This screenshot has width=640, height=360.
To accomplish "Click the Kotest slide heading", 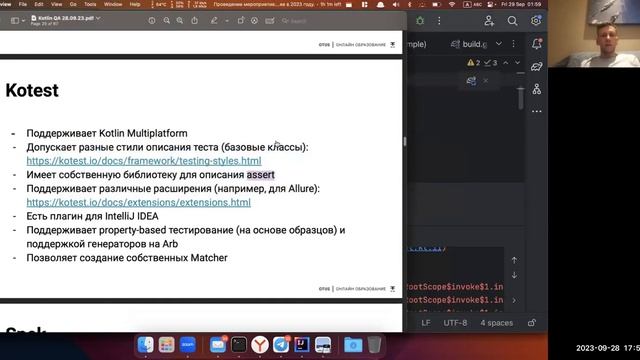I will tap(32, 90).
